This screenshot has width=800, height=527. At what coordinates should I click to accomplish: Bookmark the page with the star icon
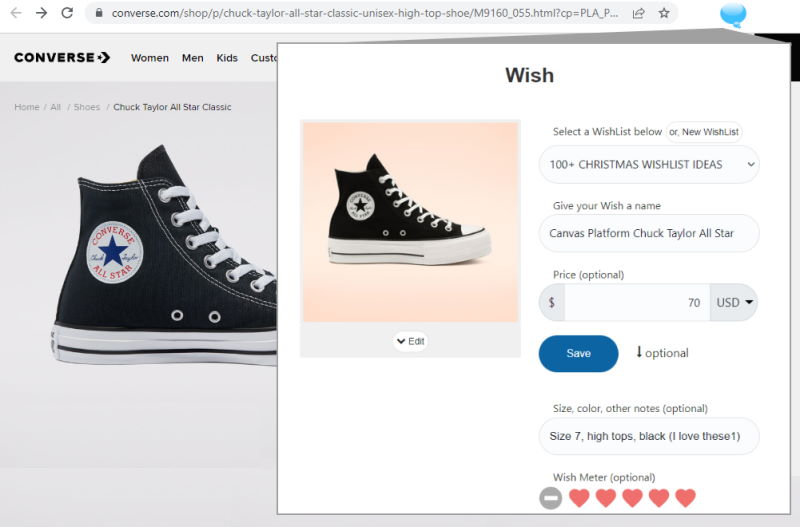pyautogui.click(x=664, y=13)
